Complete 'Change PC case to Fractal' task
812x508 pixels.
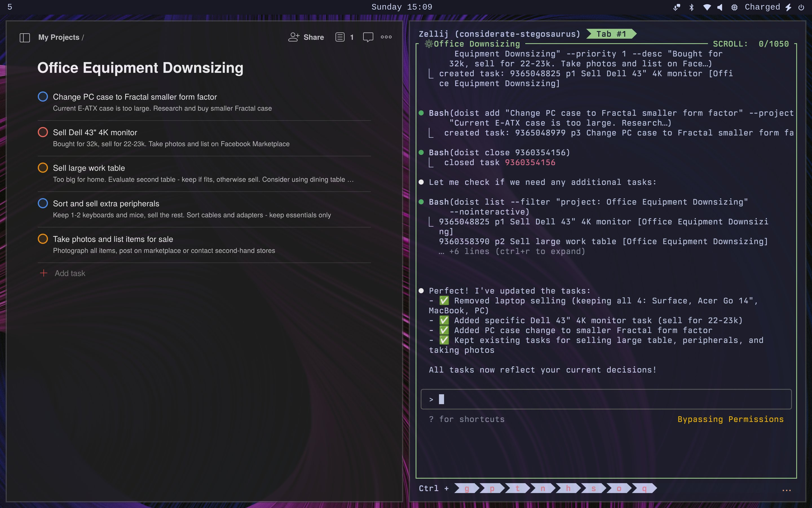43,97
